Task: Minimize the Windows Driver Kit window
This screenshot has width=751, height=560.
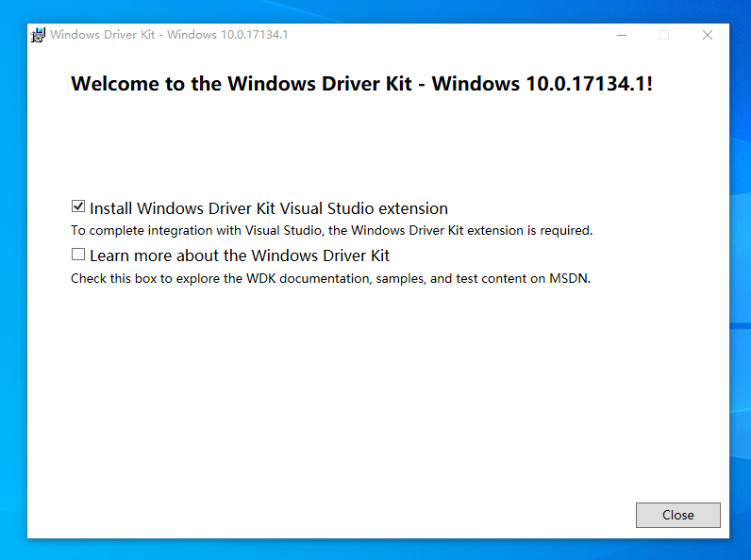Action: pos(622,35)
